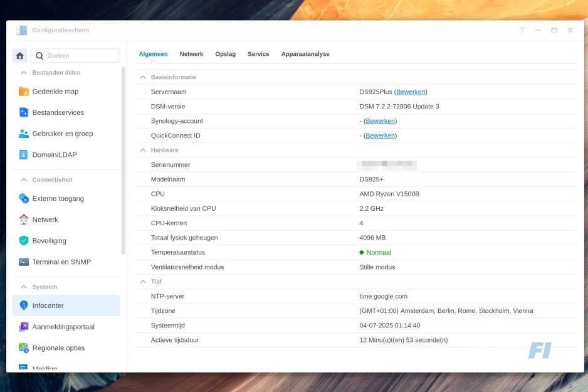Click the sidebar vertical scrollbar
Image resolution: width=588 pixels, height=392 pixels.
[x=123, y=161]
